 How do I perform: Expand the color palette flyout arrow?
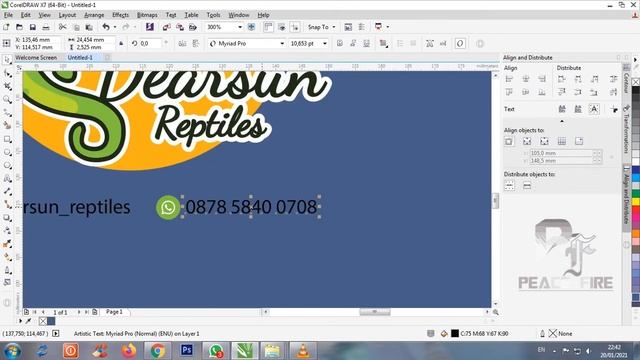636,60
